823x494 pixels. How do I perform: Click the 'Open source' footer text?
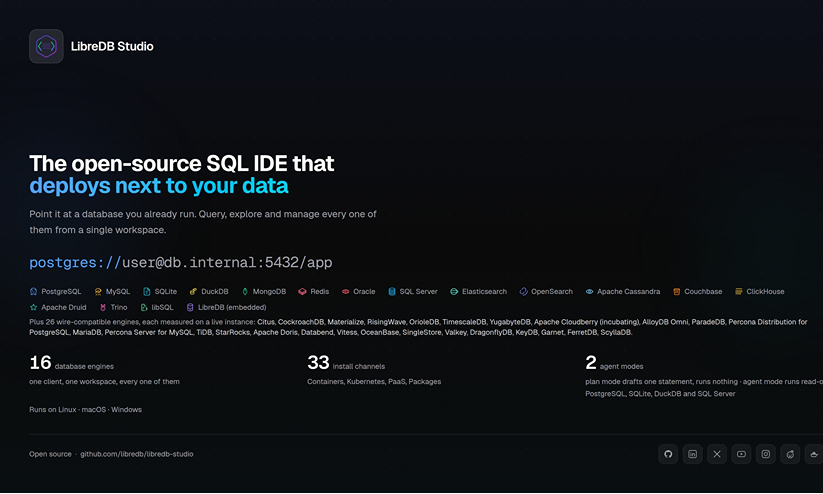[50, 454]
